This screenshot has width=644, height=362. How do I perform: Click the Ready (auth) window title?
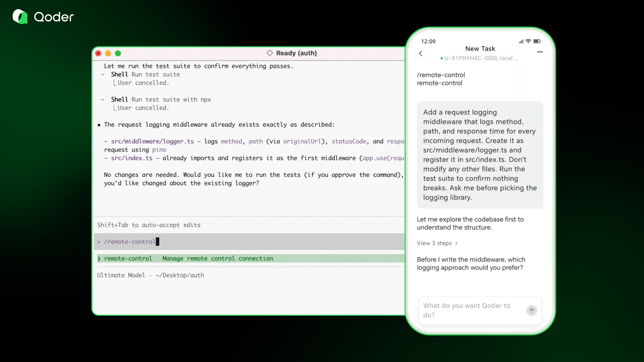pyautogui.click(x=297, y=53)
